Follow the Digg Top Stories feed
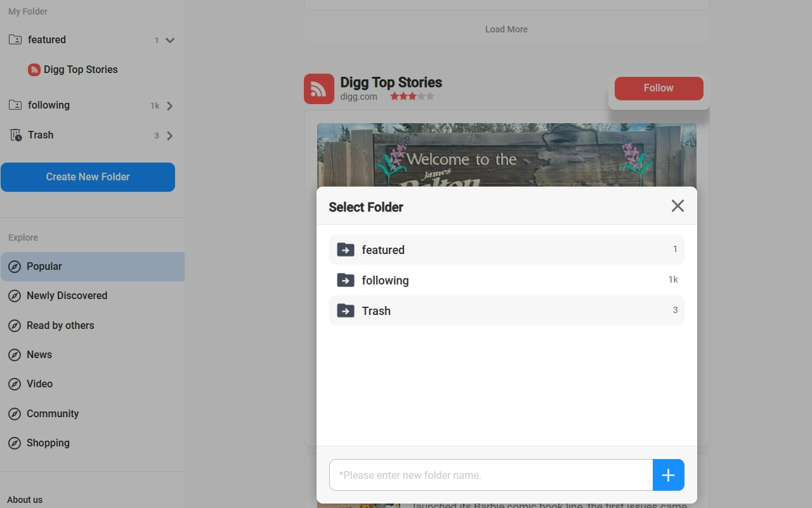The height and width of the screenshot is (508, 812). pos(658,88)
